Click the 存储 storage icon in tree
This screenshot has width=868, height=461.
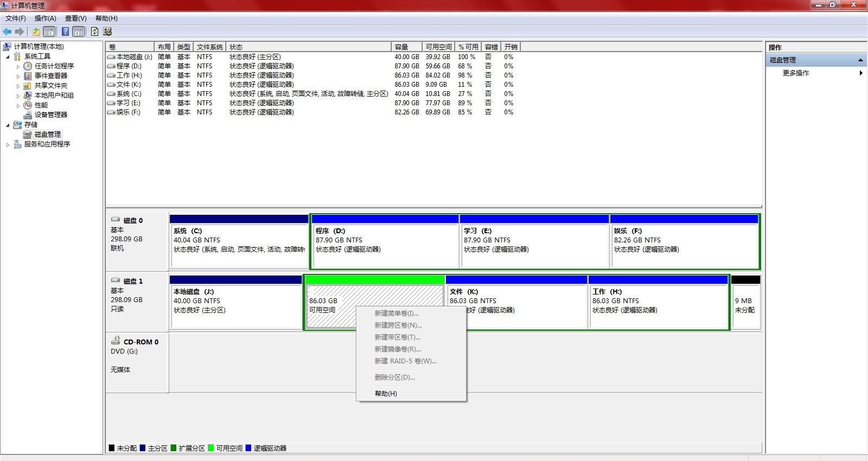tap(17, 125)
